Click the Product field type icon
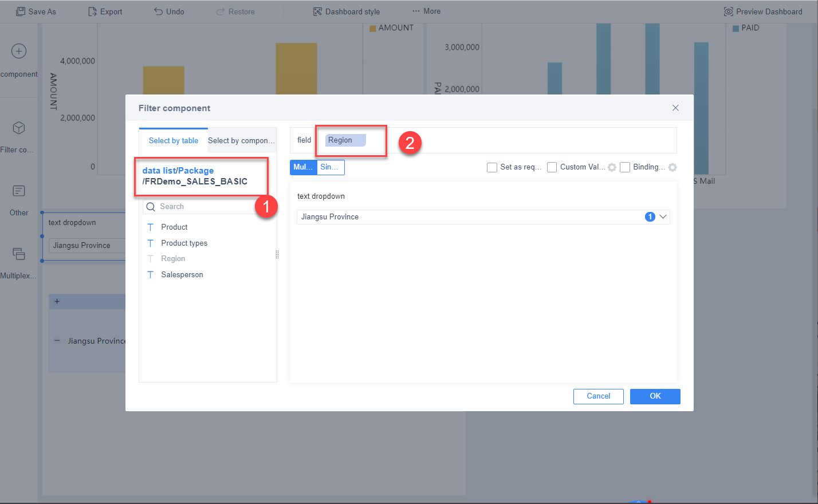818x504 pixels. point(151,227)
